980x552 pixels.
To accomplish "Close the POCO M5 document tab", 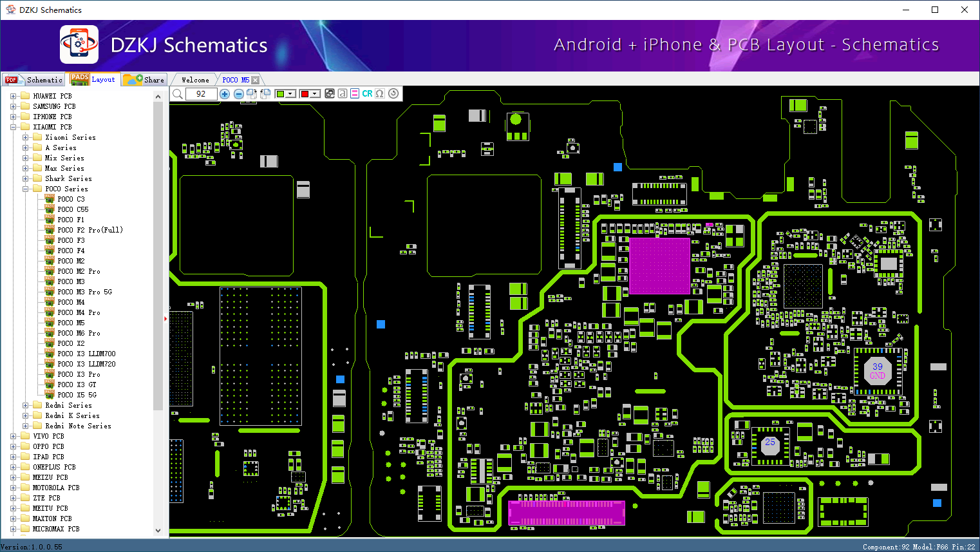I will [x=256, y=80].
